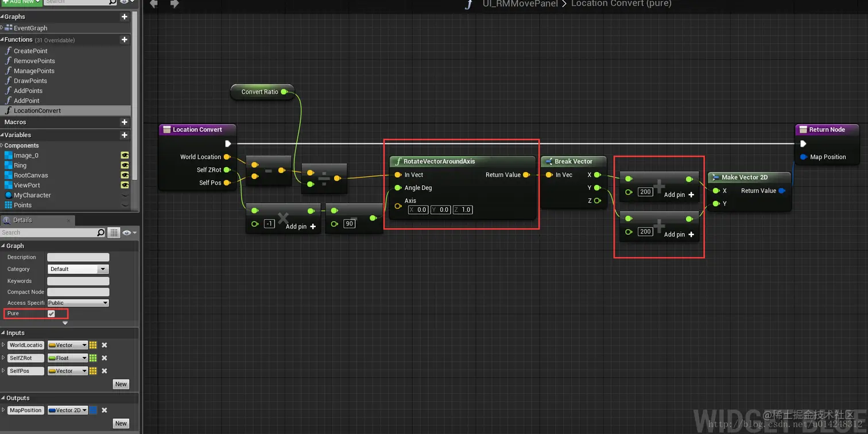The image size is (868, 434).
Task: Edit the Axis Z value field
Action: pyautogui.click(x=463, y=210)
